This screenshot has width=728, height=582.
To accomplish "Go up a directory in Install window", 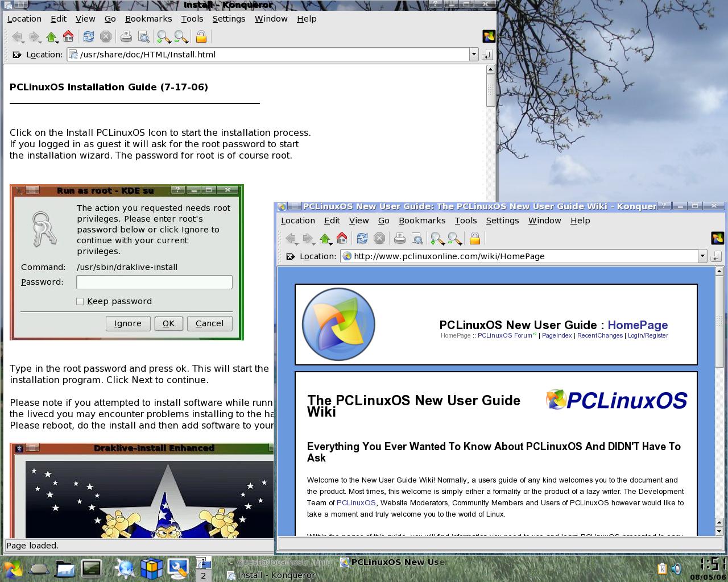I will pyautogui.click(x=52, y=37).
